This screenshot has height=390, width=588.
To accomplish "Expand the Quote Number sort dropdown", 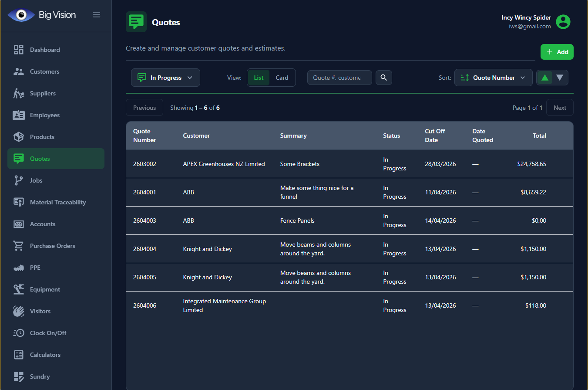I will (x=493, y=78).
